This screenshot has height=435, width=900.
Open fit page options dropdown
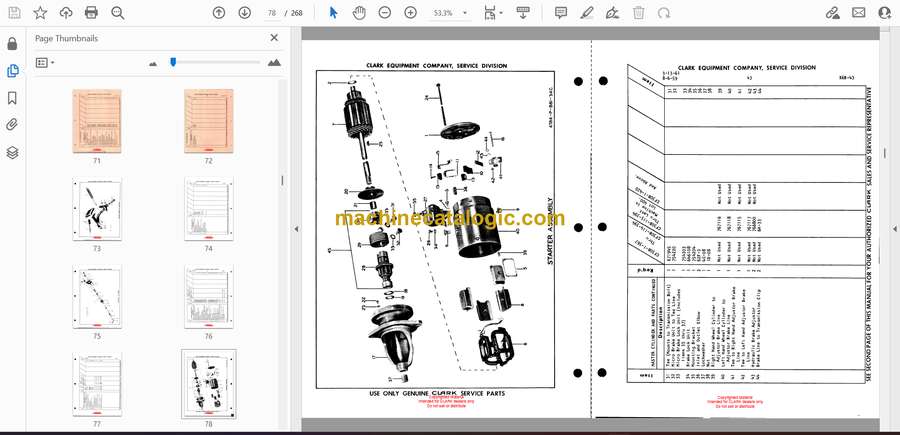493,13
